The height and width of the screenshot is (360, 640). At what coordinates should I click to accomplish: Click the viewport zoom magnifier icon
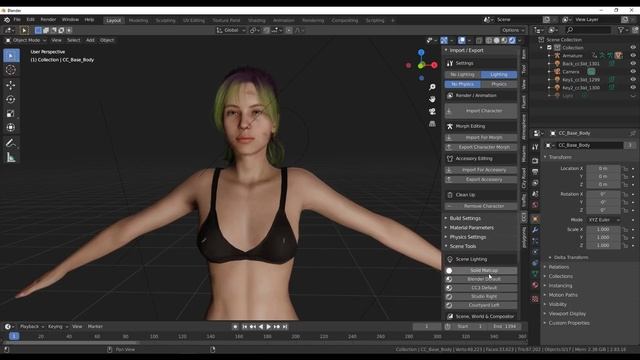coord(432,87)
